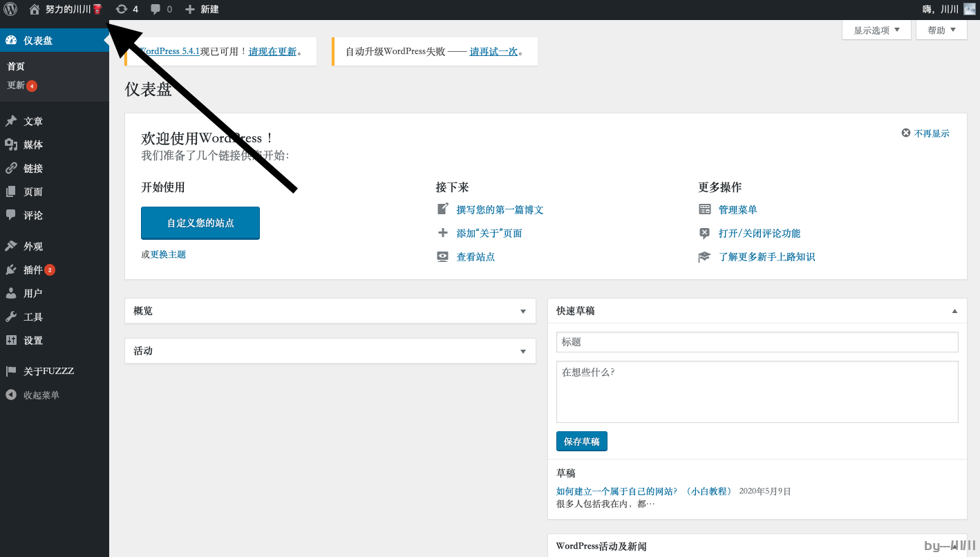Dismiss welcome panel with 不再显示
This screenshot has width=980, height=557.
point(925,133)
